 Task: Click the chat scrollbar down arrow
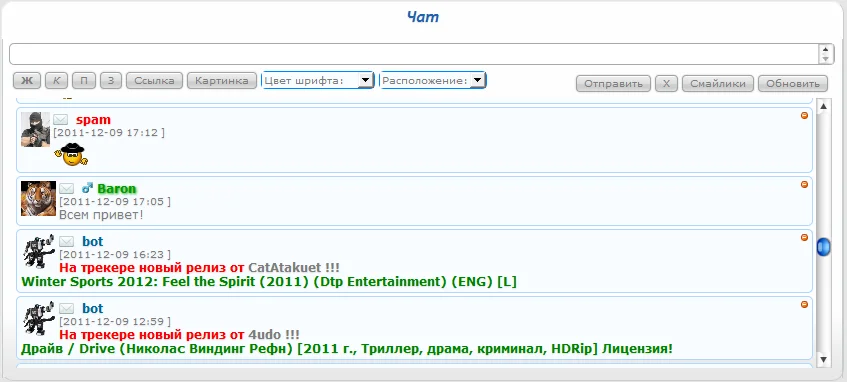(823, 359)
